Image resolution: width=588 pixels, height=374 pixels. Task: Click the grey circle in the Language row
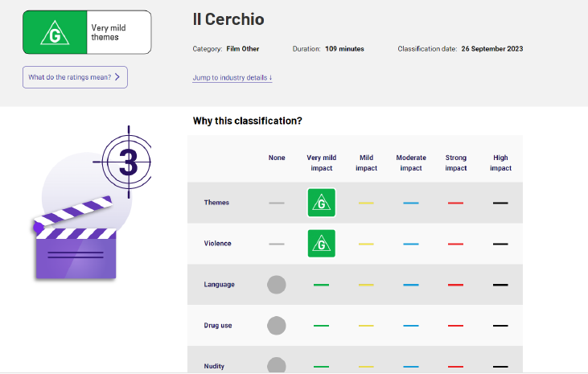coord(277,285)
